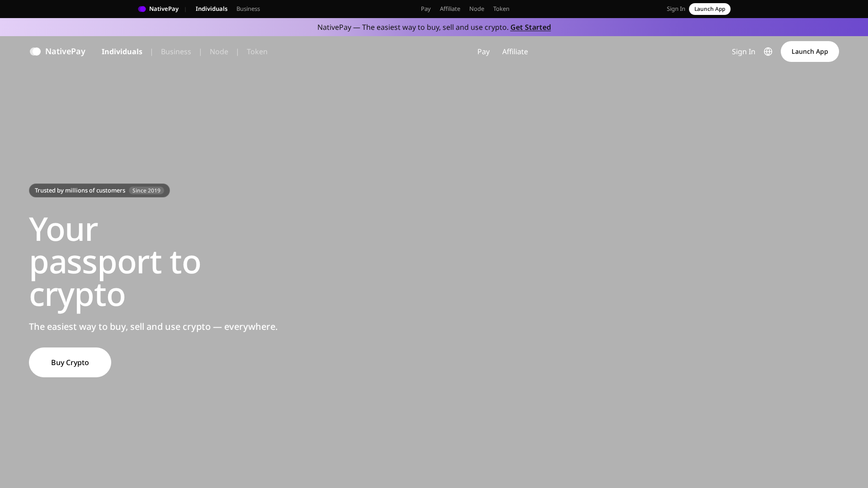Viewport: 868px width, 488px height.
Task: Click the NativePay logo in the main header
Action: coord(57,52)
